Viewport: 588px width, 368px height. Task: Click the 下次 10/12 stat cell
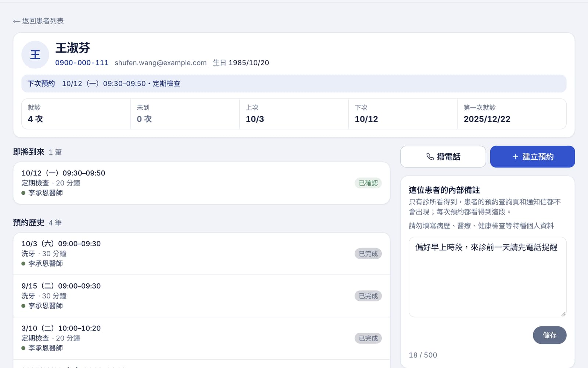point(403,114)
